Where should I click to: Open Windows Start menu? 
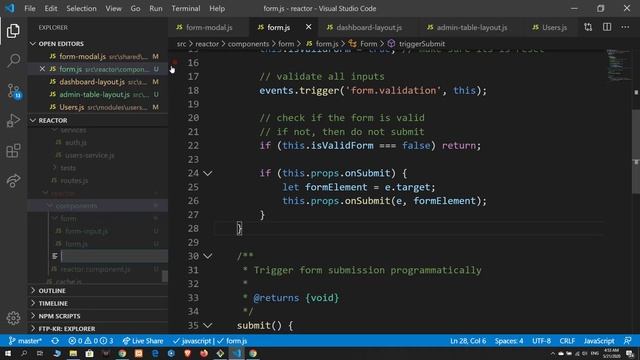click(x=8, y=353)
